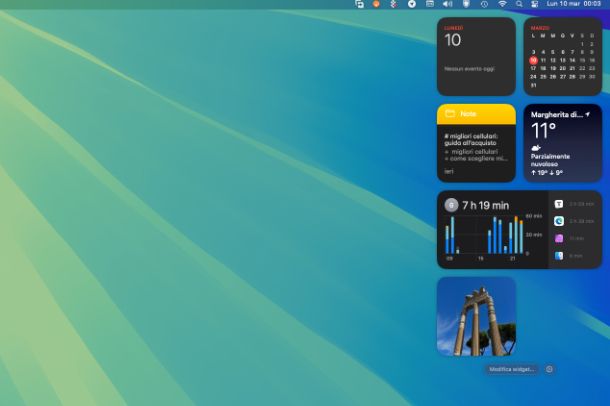Click the '7 h 19 min' Screen Time total

pos(485,205)
